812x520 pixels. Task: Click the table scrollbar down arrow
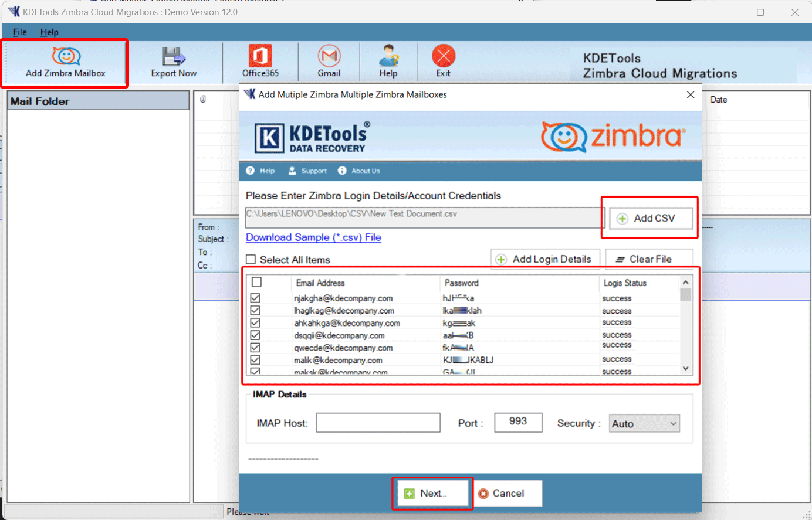pos(685,368)
